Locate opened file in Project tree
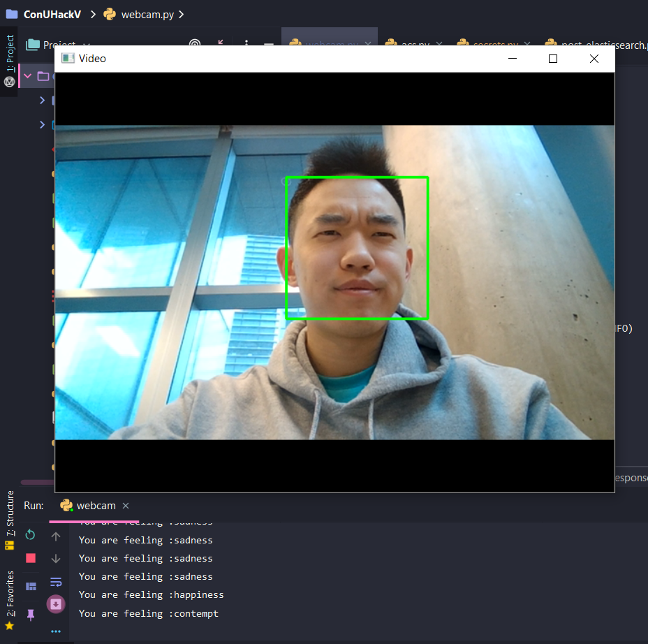This screenshot has height=644, width=648. 195,43
